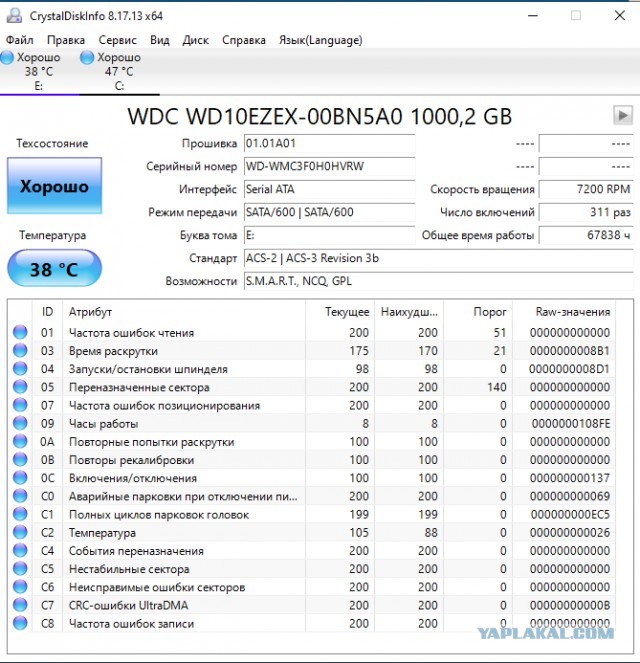This screenshot has height=663, width=640.
Task: Click the drive letter field E:
Action: coord(330,235)
